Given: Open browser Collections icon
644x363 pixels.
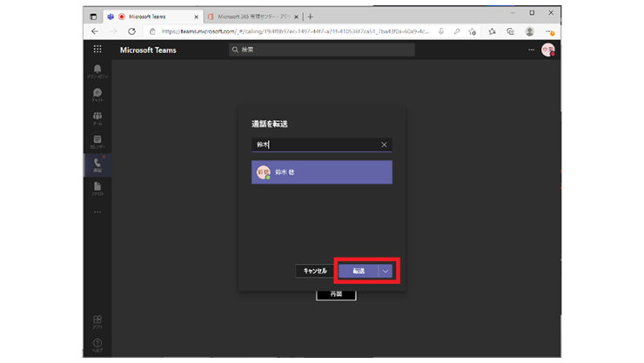Looking at the screenshot, I should [x=511, y=31].
